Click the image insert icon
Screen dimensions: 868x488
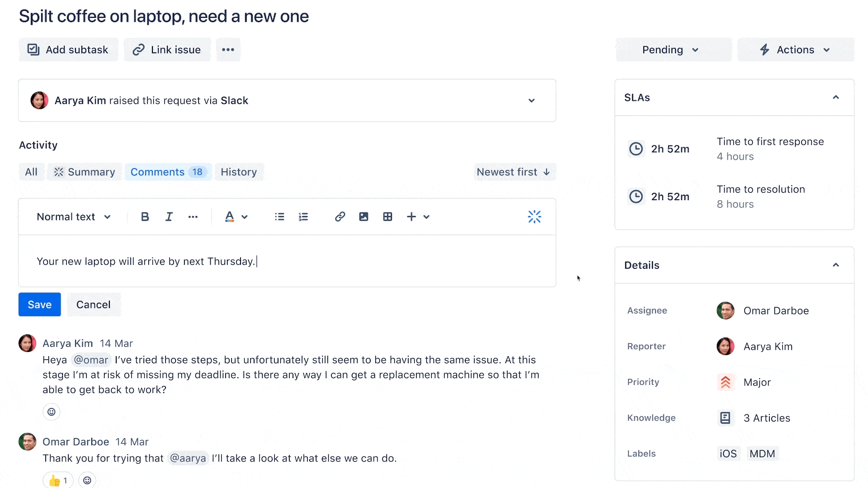tap(363, 216)
